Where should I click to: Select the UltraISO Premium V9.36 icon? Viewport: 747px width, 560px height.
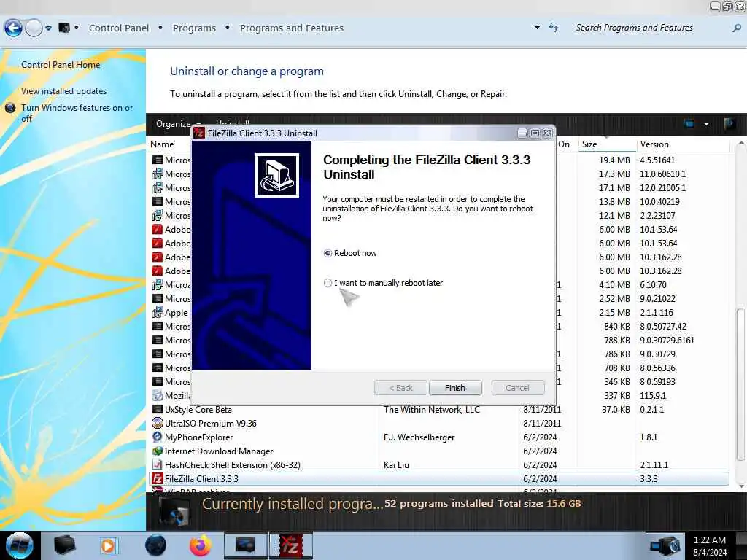pyautogui.click(x=158, y=424)
